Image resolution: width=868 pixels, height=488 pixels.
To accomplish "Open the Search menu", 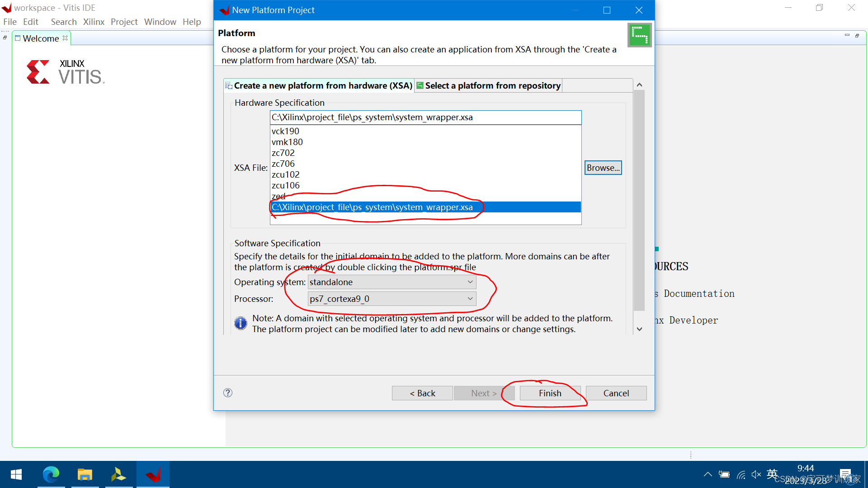I will (x=64, y=22).
